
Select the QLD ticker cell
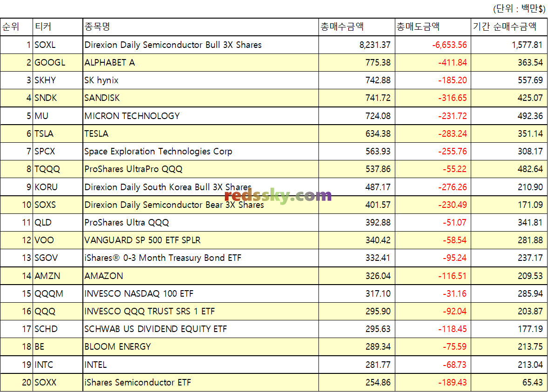click(58, 223)
